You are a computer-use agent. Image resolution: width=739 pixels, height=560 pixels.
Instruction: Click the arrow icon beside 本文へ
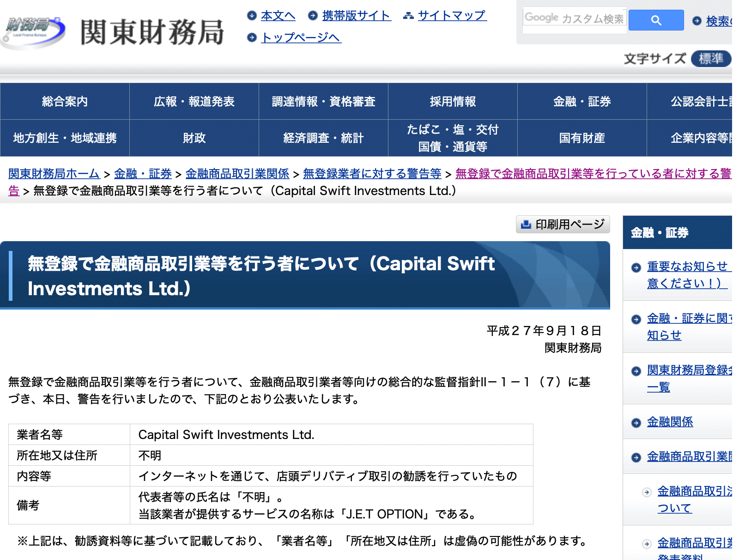click(x=252, y=16)
